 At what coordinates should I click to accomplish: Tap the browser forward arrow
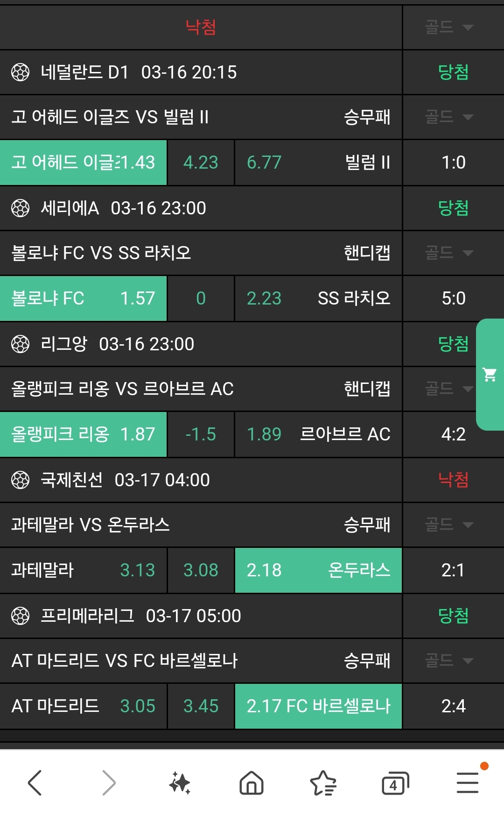click(108, 782)
